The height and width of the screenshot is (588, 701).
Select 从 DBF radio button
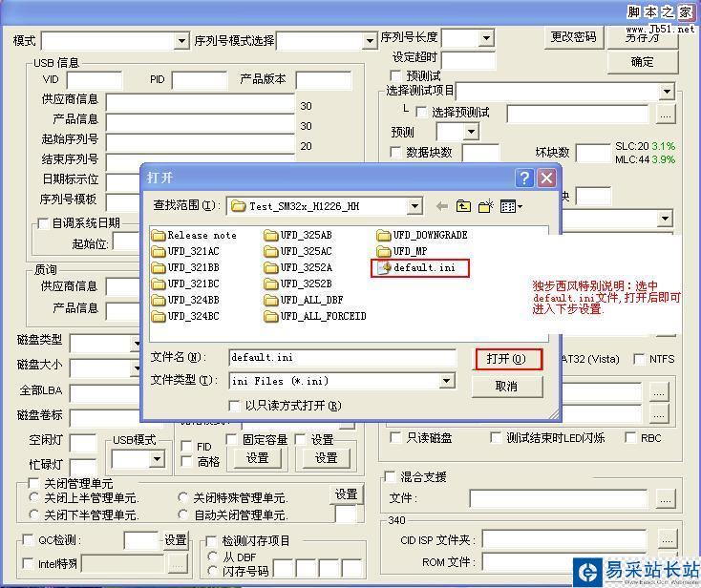coord(213,556)
